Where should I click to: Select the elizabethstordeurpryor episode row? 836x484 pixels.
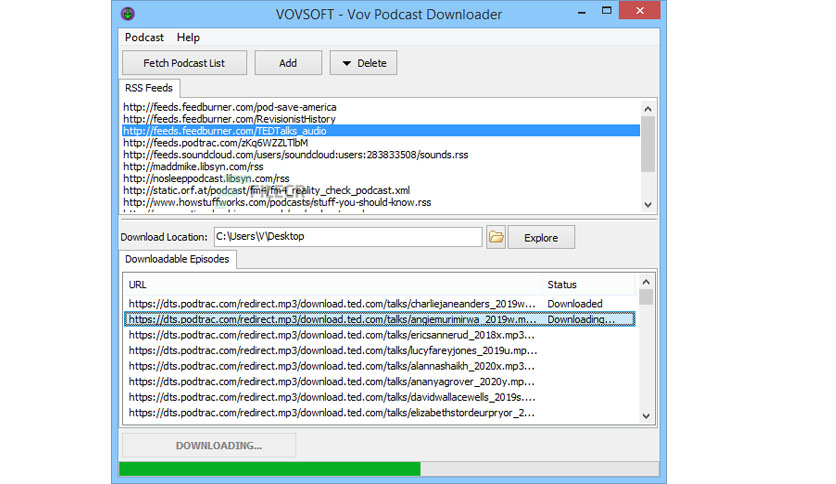pyautogui.click(x=380, y=413)
